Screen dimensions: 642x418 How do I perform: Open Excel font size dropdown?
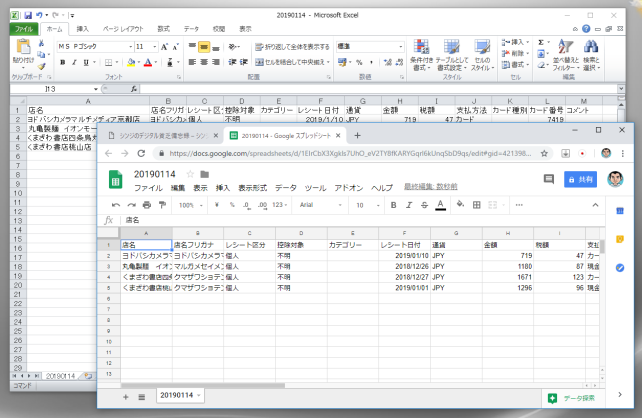(x=155, y=47)
